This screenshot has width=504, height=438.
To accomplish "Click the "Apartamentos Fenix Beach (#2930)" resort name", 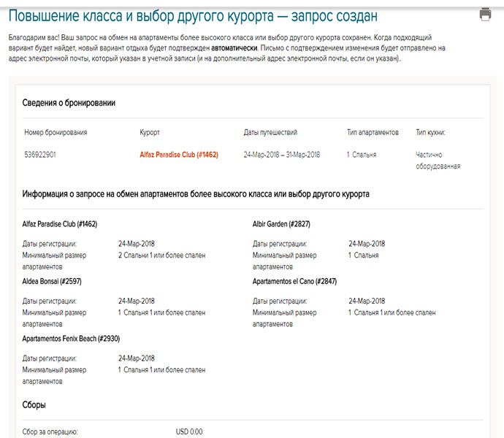I will click(x=71, y=339).
